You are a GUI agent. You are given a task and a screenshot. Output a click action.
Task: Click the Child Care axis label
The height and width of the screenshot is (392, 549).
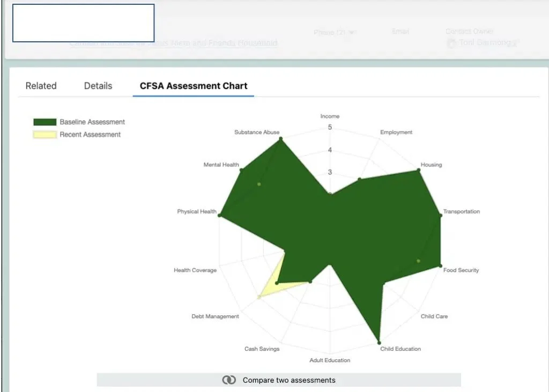point(434,316)
